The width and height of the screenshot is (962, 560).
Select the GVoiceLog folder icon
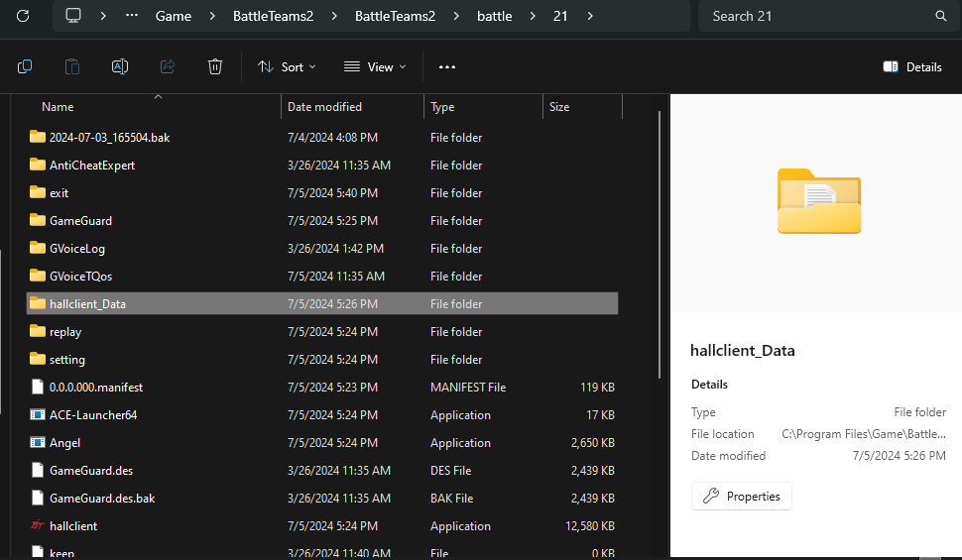[38, 248]
